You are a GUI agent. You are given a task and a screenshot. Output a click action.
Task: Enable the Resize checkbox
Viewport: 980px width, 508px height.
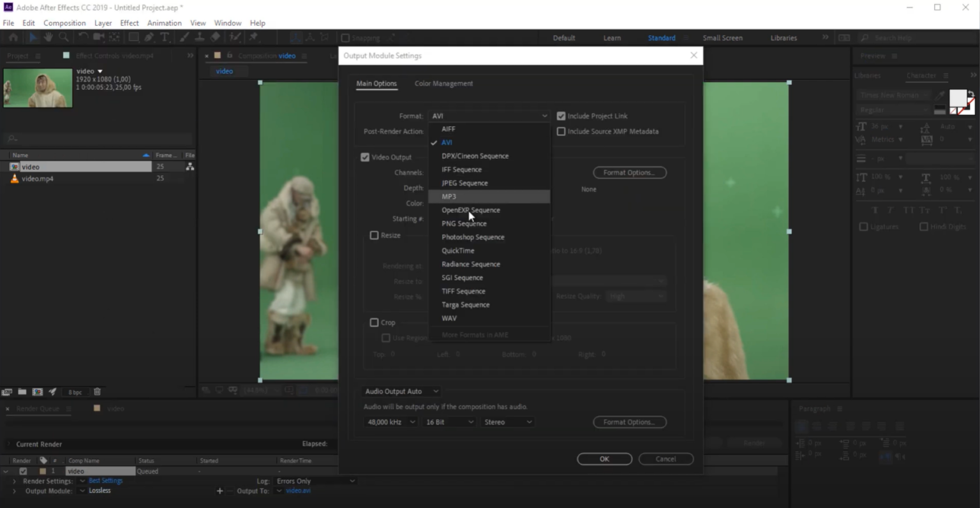[x=375, y=235]
